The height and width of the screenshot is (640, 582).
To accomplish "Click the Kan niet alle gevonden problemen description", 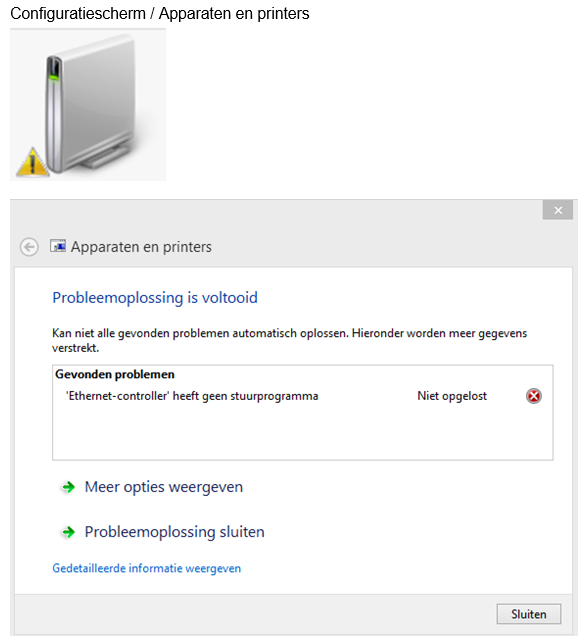I will click(289, 340).
